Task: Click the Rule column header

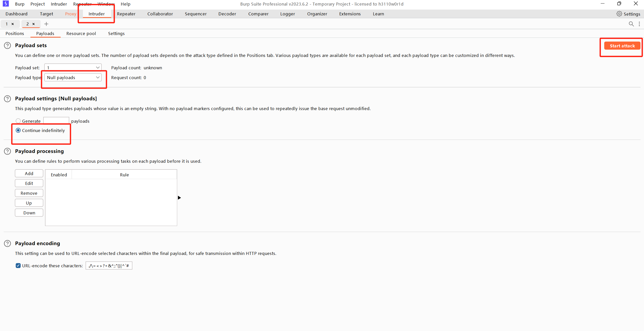Action: click(124, 175)
